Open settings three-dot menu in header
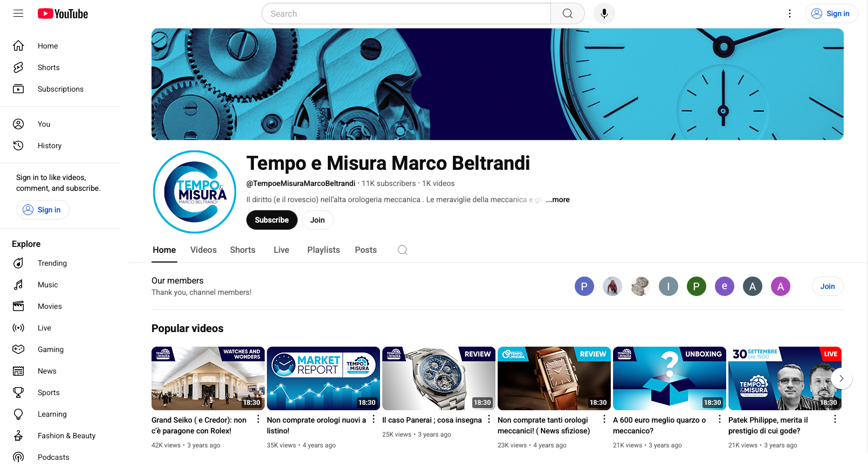Viewport: 868px width, 469px height. click(x=789, y=13)
